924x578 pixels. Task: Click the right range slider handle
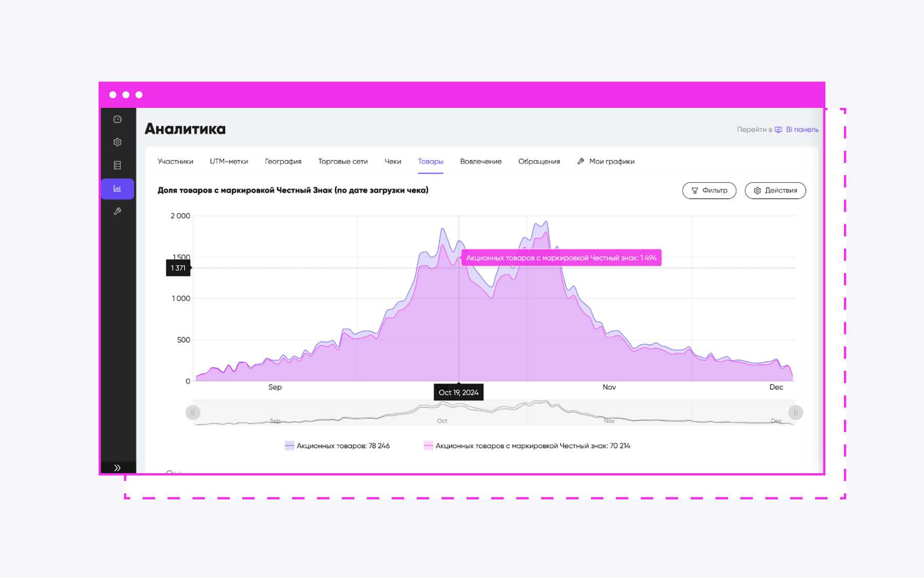tap(795, 412)
